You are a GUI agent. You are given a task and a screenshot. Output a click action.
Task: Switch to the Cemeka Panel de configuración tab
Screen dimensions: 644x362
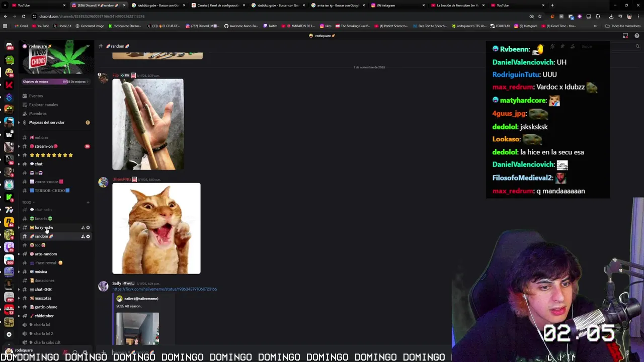tap(219, 5)
